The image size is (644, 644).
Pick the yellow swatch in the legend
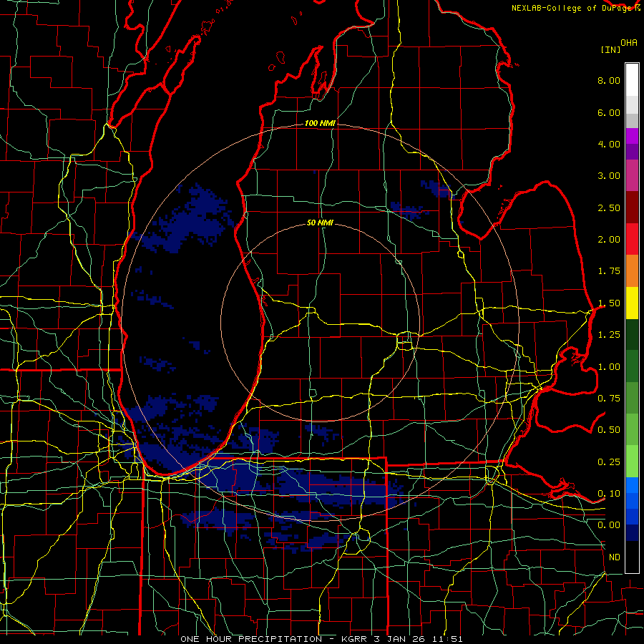click(632, 303)
